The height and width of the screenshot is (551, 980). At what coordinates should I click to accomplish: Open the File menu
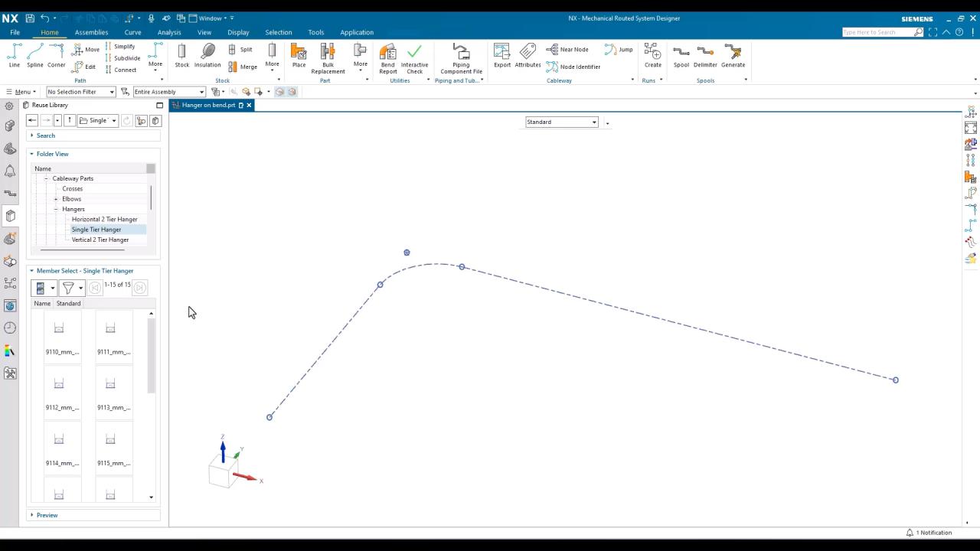15,32
